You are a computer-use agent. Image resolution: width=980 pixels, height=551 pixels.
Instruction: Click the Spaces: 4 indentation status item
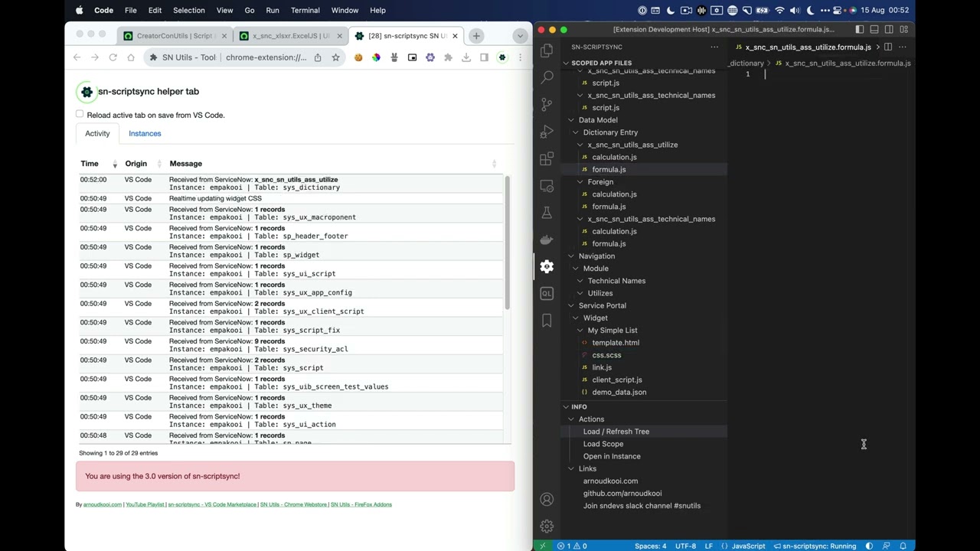(650, 546)
